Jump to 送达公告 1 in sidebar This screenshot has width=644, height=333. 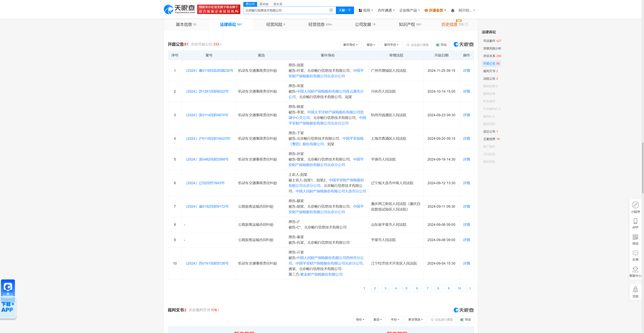pyautogui.click(x=491, y=131)
